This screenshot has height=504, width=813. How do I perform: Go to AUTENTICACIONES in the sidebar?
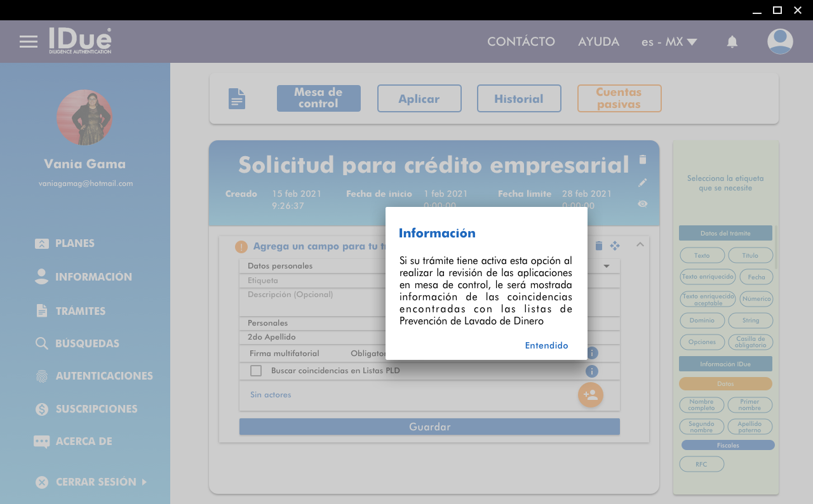(104, 376)
